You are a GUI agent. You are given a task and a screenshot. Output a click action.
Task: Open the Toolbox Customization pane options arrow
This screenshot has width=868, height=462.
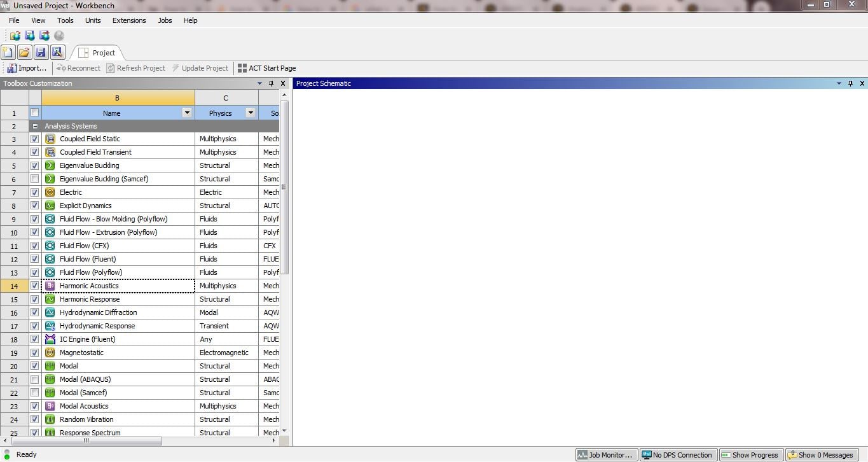[259, 83]
